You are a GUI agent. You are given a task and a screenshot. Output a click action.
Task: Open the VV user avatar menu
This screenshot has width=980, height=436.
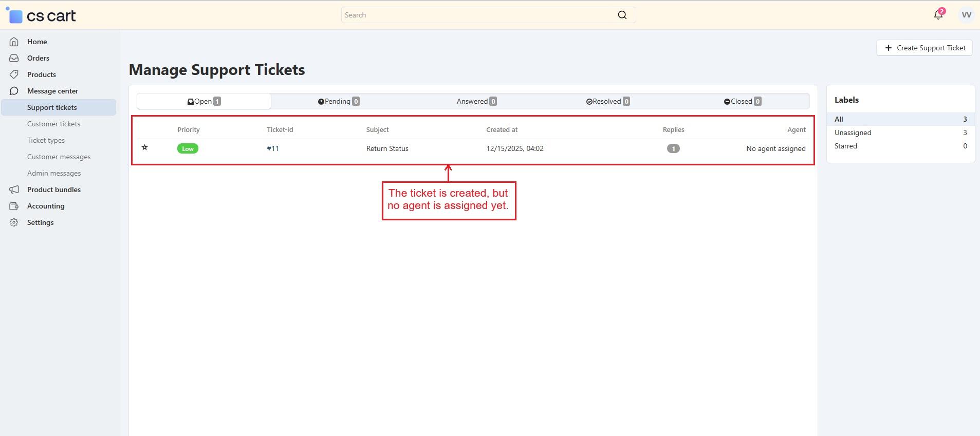point(966,15)
